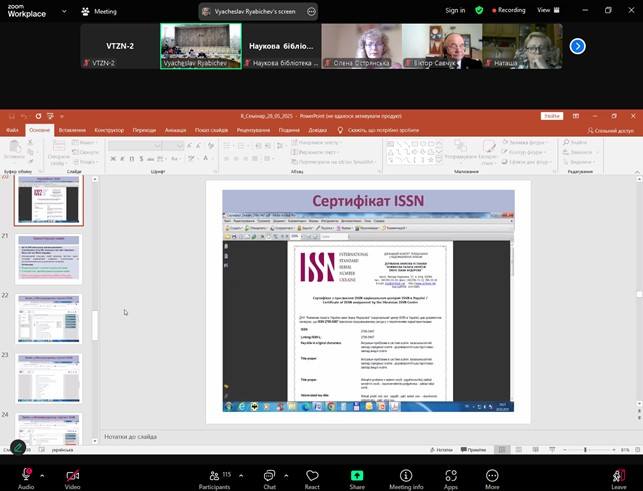Click the green encryption shield icon
The image size is (643, 491).
click(x=479, y=10)
